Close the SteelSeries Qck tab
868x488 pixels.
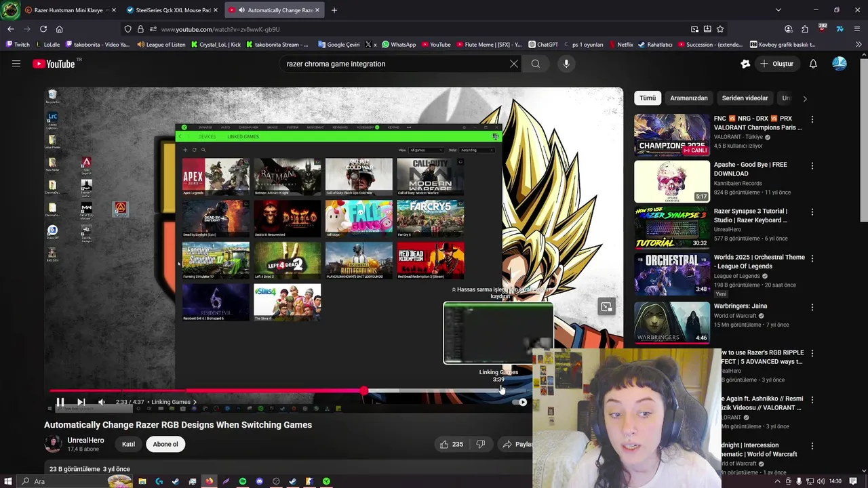click(215, 10)
